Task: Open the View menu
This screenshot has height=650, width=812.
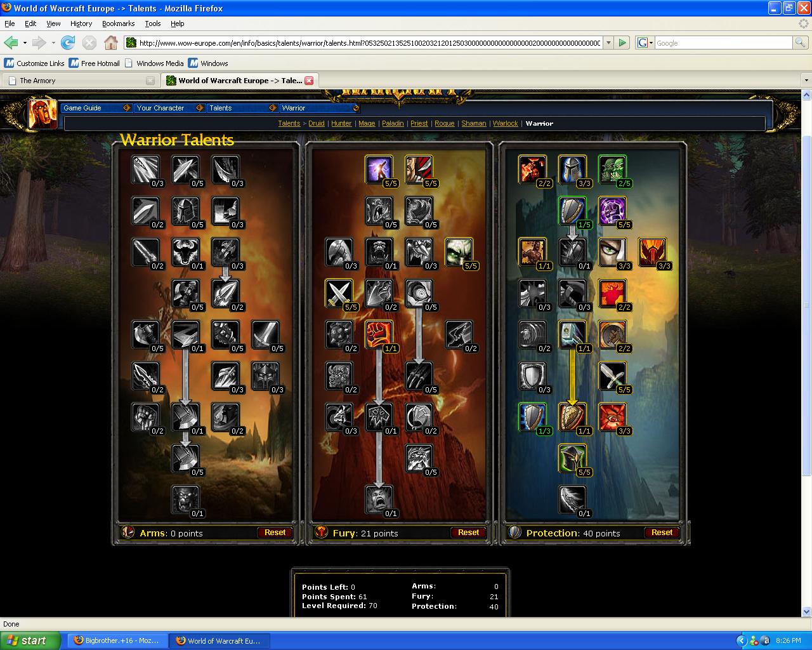Action: click(x=53, y=23)
